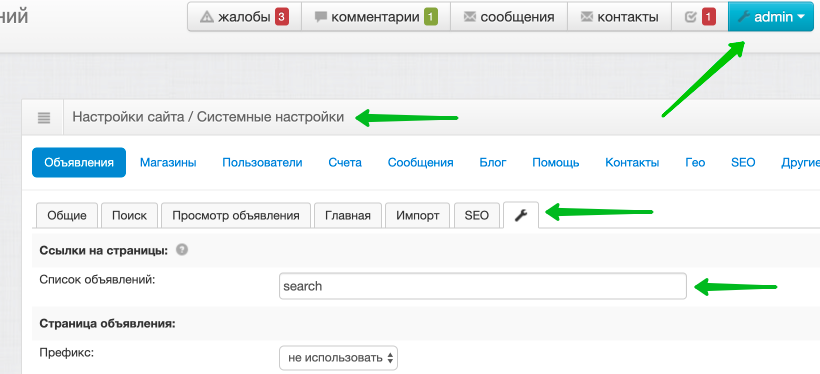Select the Поиск sub-tab
Viewport: 820px width, 374px height.
[129, 215]
